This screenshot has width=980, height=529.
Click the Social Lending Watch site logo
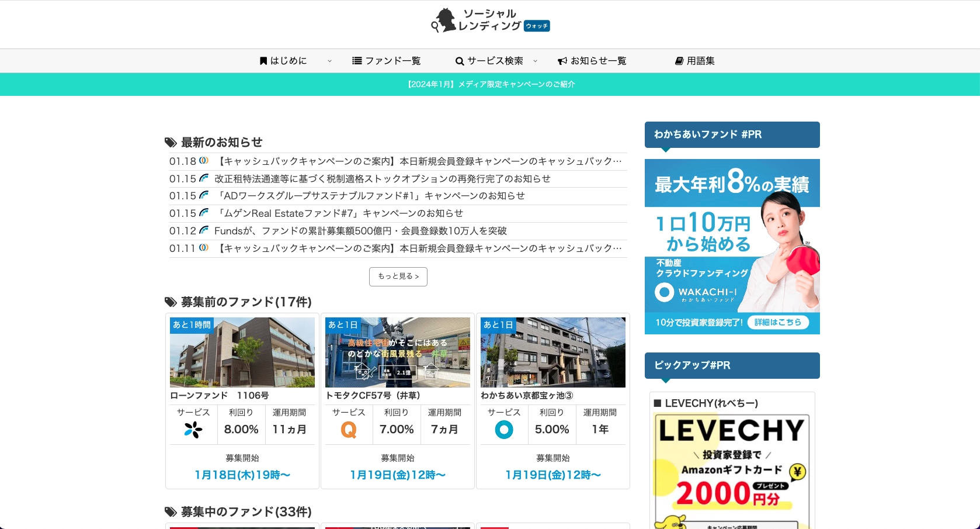pos(490,20)
